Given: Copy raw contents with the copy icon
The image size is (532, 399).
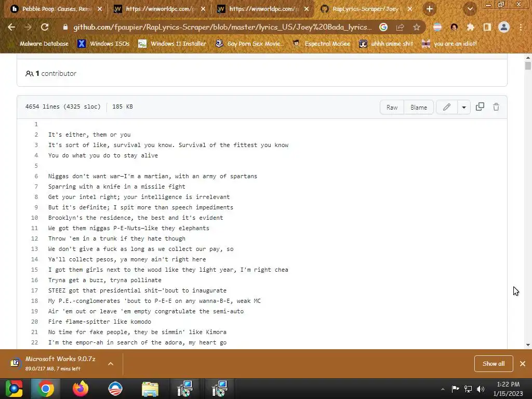Looking at the screenshot, I should pos(480,107).
